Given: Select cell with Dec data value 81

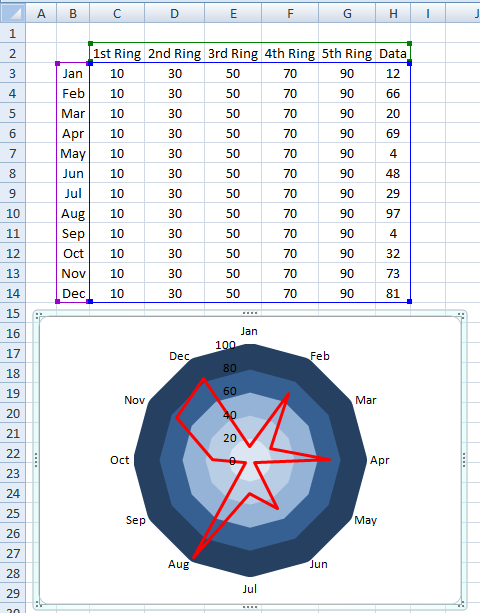Looking at the screenshot, I should (393, 293).
